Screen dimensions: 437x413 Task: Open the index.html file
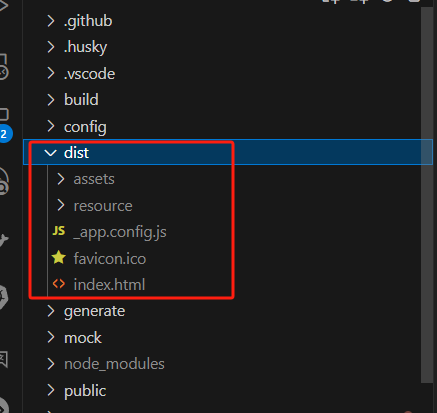pos(109,285)
